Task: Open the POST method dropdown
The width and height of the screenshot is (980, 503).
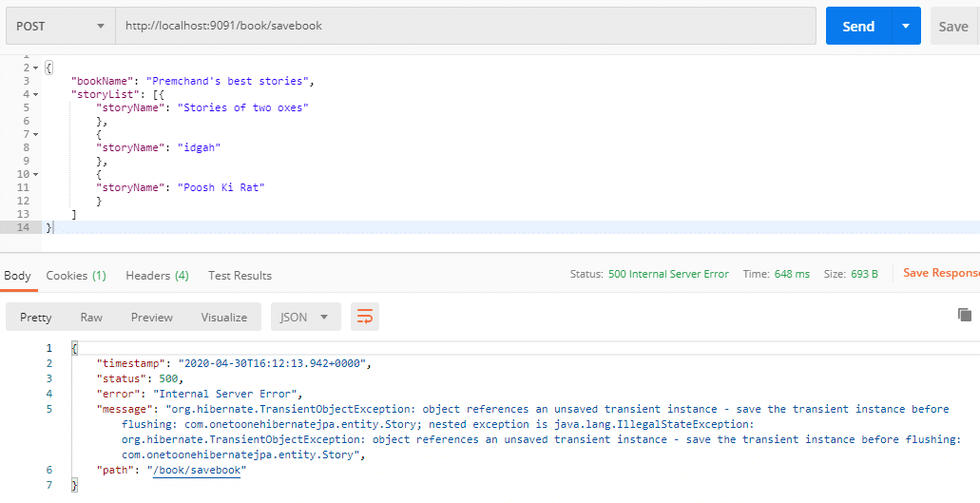Action: pos(60,26)
